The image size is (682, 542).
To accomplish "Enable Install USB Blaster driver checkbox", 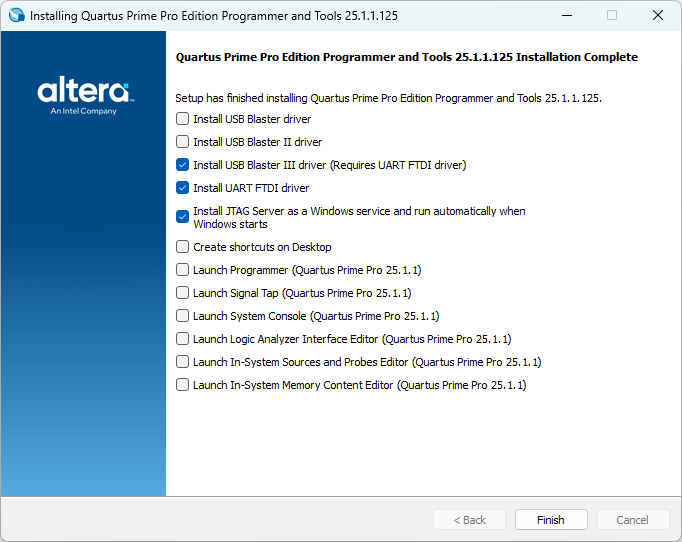I will (182, 119).
